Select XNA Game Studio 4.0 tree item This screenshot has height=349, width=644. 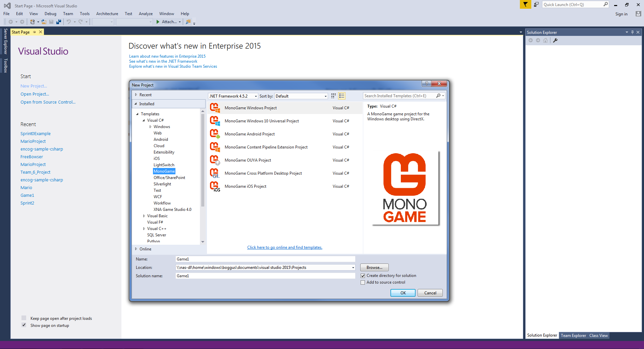[172, 210]
